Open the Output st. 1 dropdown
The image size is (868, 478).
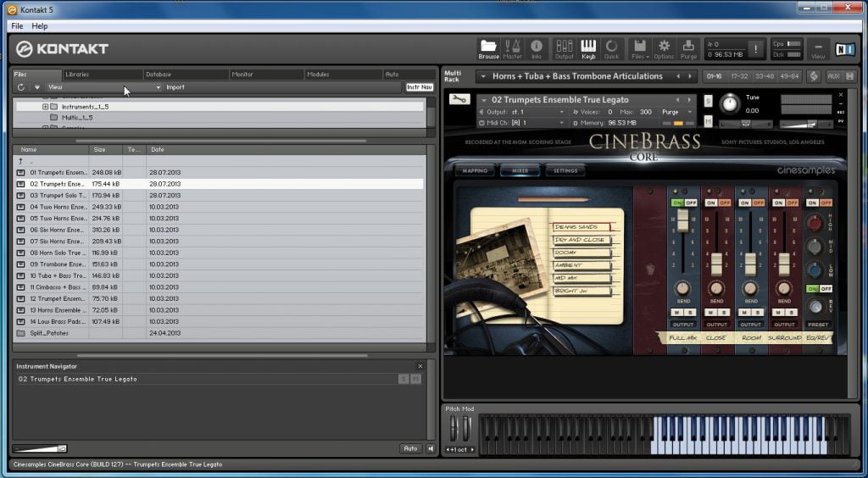click(521, 112)
